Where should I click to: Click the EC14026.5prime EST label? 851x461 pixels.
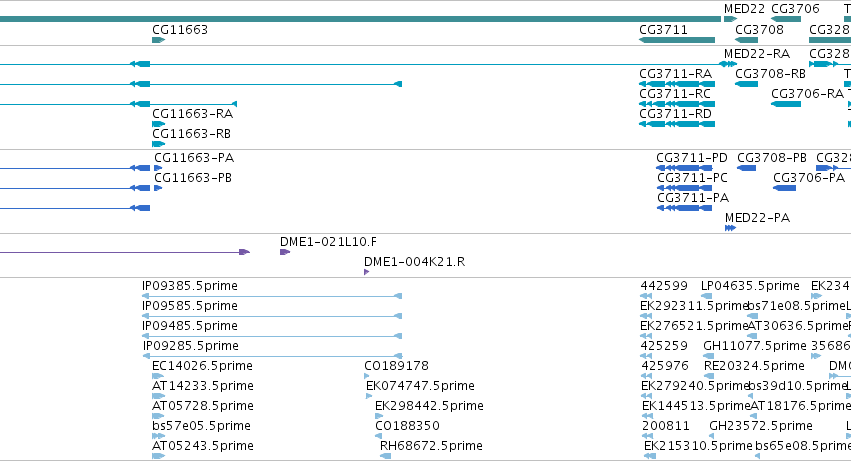tap(202, 367)
